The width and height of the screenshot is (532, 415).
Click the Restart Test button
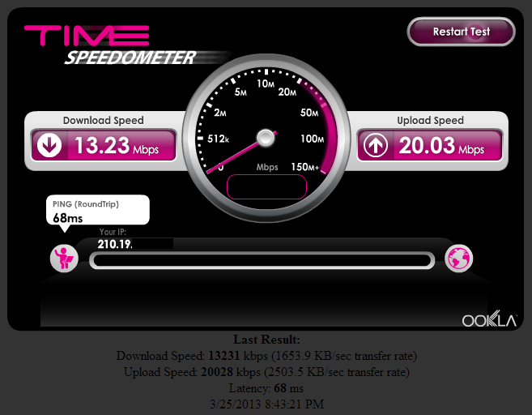point(461,32)
